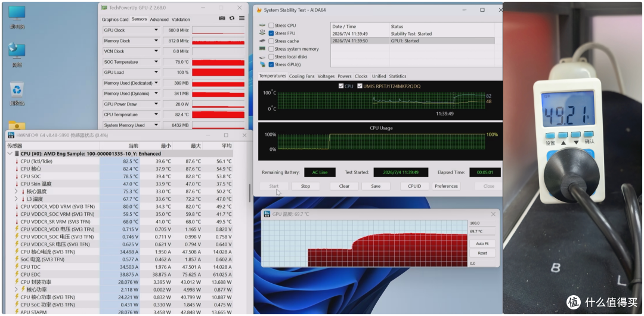Click the monitor icon beside Stress GPU(s)
Viewport: 644px width, 316px height.
point(262,64)
